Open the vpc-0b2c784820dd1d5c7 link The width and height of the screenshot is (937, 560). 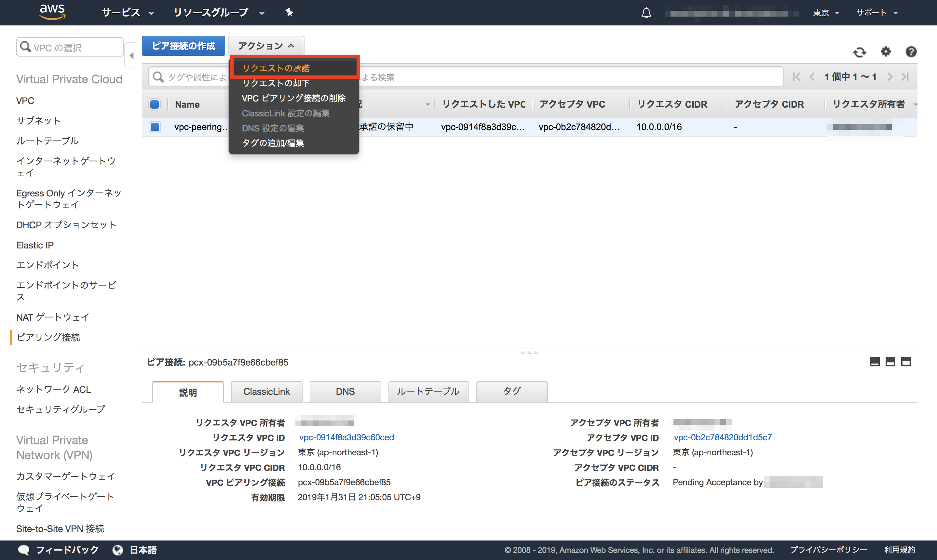(x=723, y=437)
